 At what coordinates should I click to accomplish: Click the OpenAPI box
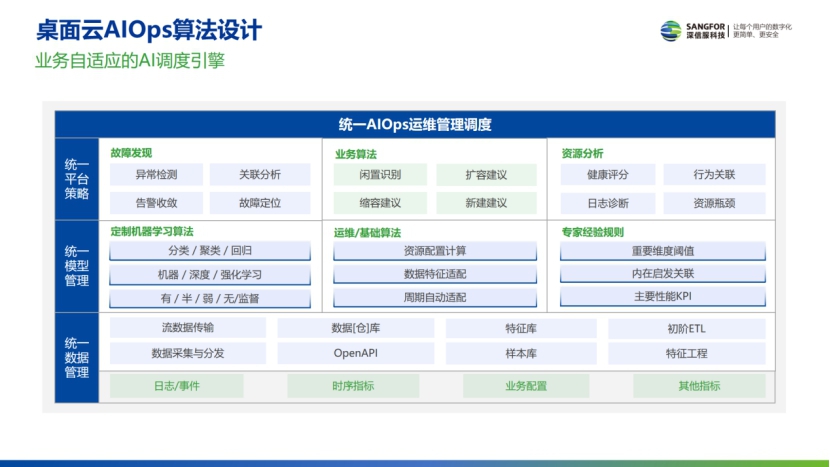click(355, 353)
